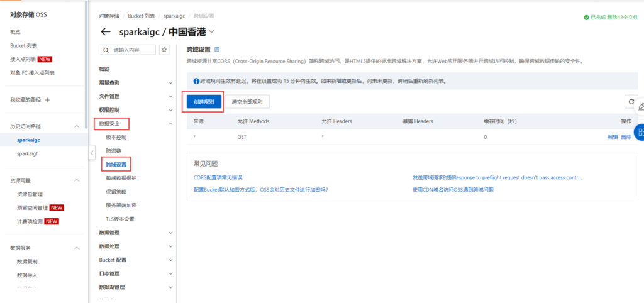
Task: Expand the 数据管理 menu
Action: point(170,233)
